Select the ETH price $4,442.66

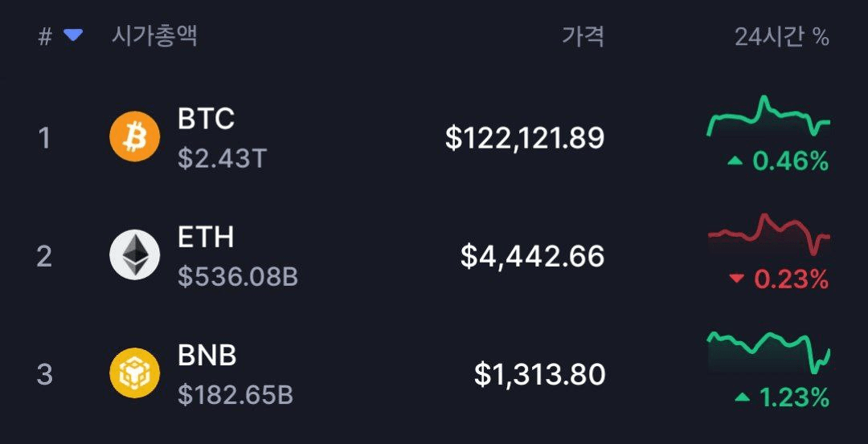532,256
